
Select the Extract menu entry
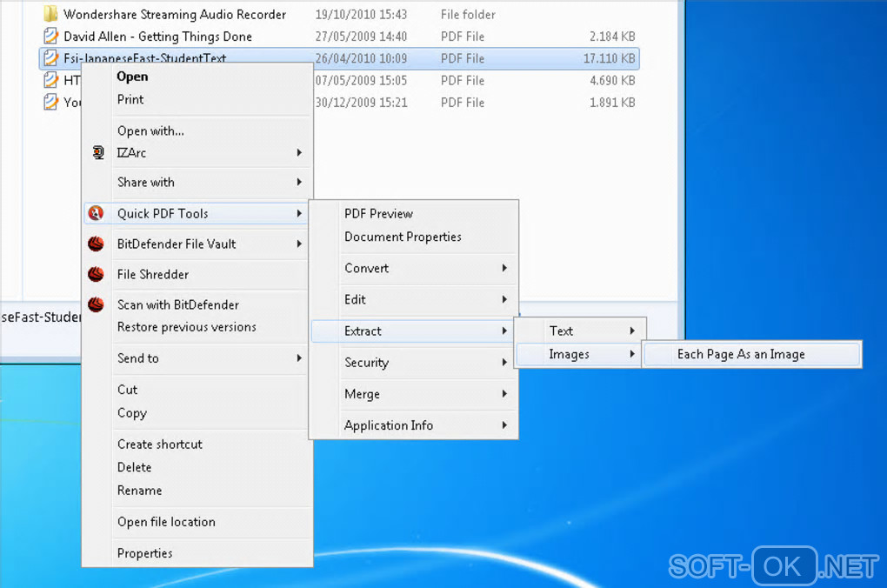point(413,331)
